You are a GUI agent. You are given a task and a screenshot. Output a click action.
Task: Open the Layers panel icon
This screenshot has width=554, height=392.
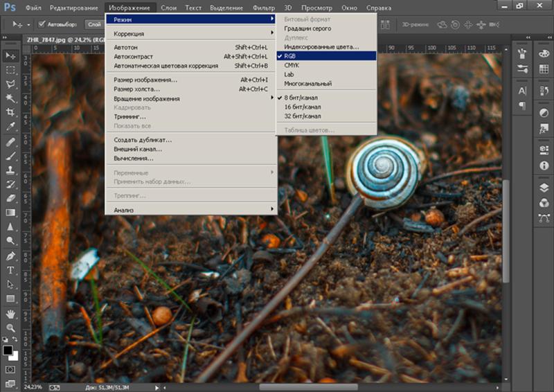click(x=544, y=187)
